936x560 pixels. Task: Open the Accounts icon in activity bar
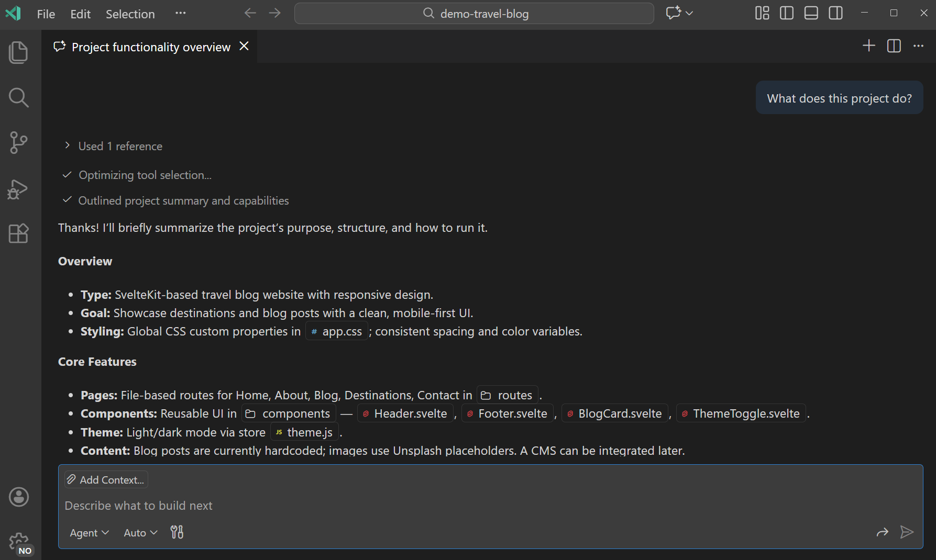click(19, 497)
